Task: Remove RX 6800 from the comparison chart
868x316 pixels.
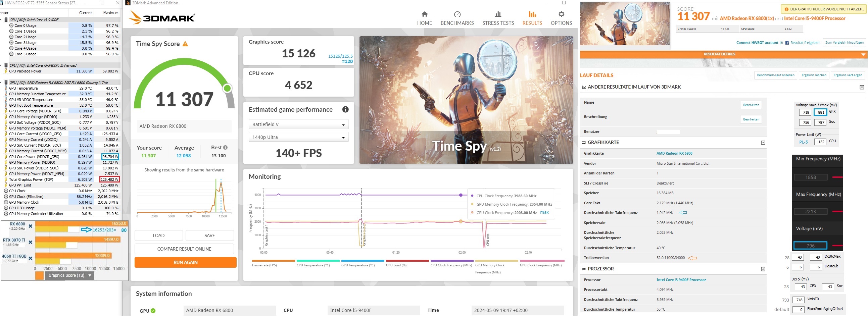Action: pyautogui.click(x=30, y=226)
